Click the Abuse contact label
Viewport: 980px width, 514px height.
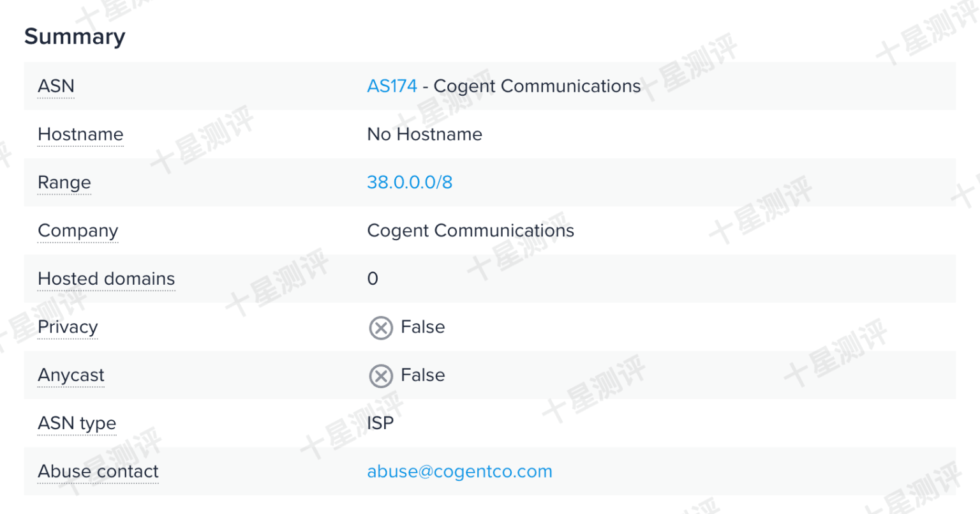98,472
